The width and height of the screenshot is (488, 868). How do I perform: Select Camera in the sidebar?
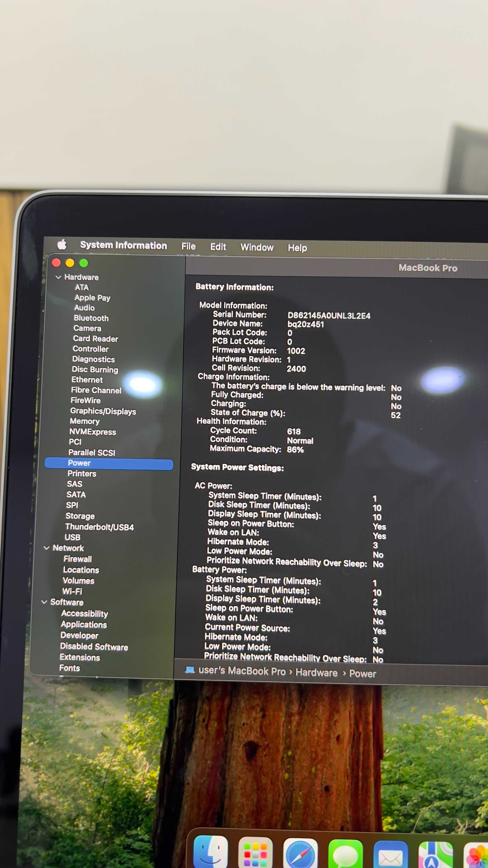coord(87,328)
